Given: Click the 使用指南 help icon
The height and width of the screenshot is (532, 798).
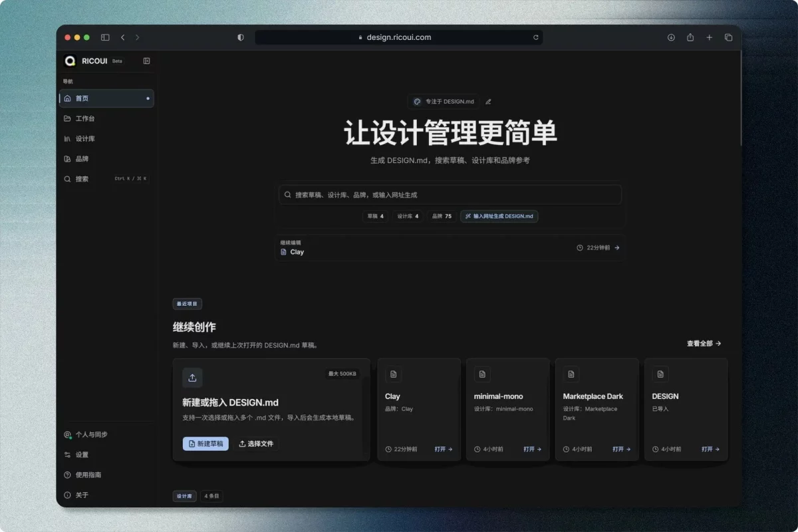Looking at the screenshot, I should [67, 475].
